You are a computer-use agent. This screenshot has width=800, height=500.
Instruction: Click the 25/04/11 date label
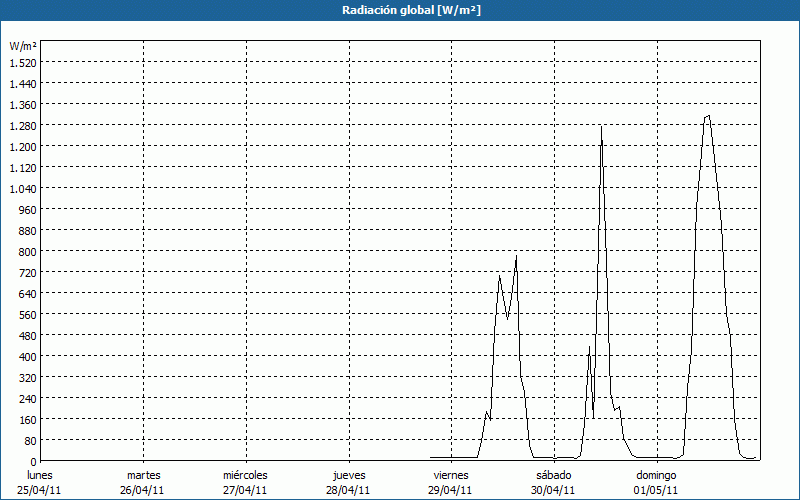[x=39, y=490]
